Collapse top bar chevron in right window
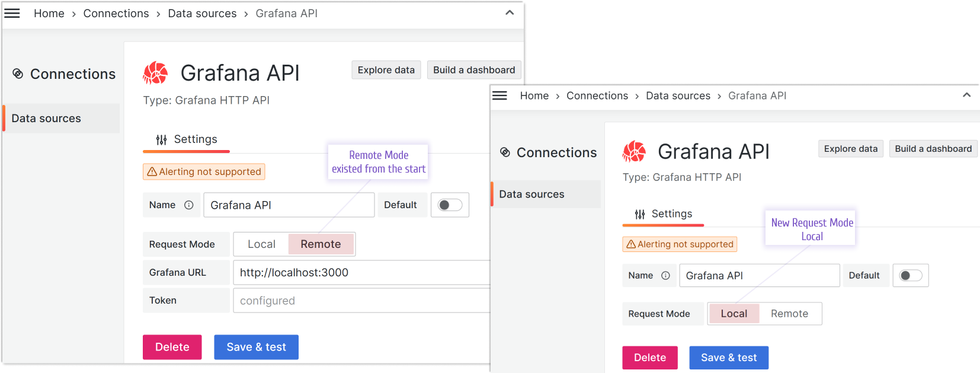980x373 pixels. coord(966,95)
